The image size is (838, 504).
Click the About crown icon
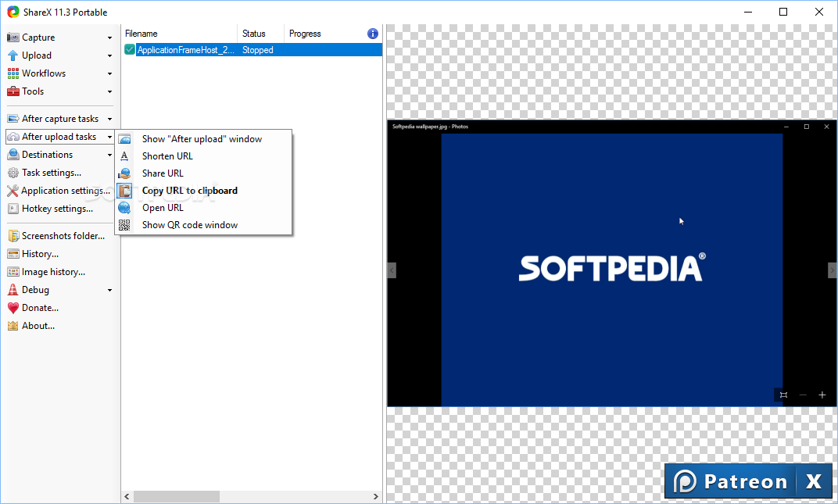[13, 326]
